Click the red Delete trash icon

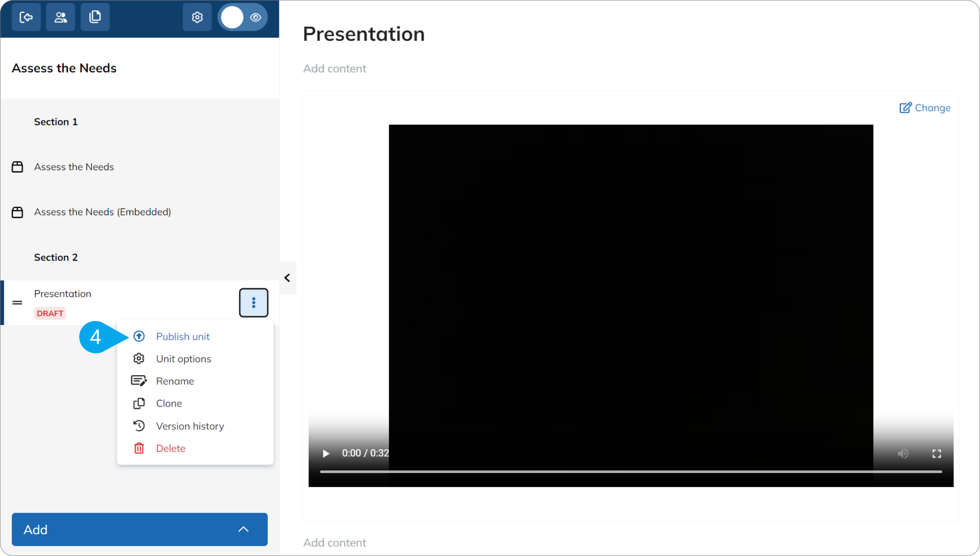pyautogui.click(x=139, y=448)
